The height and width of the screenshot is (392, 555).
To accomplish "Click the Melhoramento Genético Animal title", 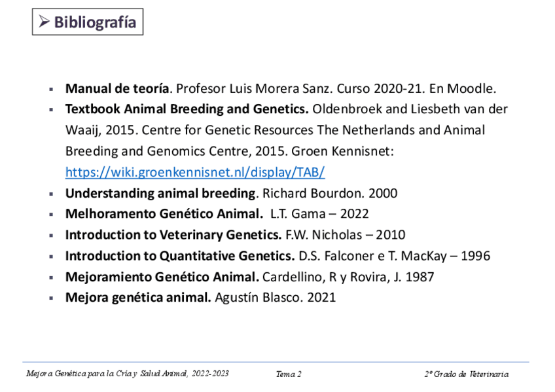I will 164,214.
